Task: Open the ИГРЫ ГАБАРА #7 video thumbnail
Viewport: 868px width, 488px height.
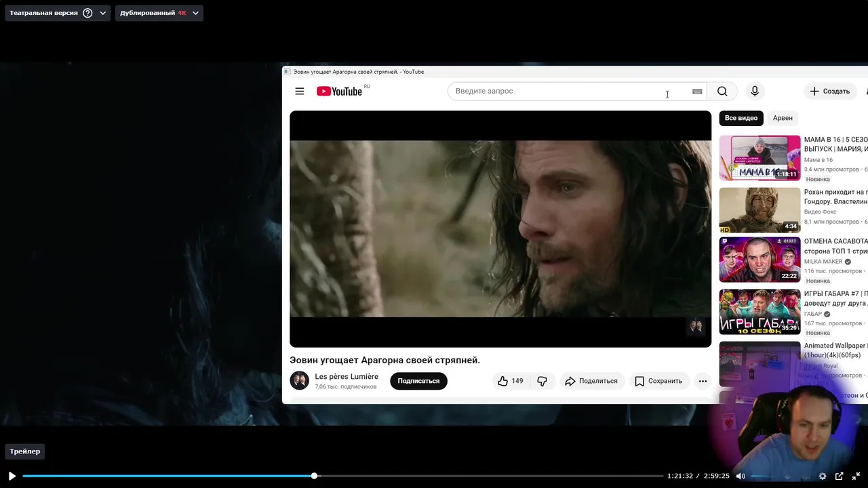Action: tap(759, 312)
